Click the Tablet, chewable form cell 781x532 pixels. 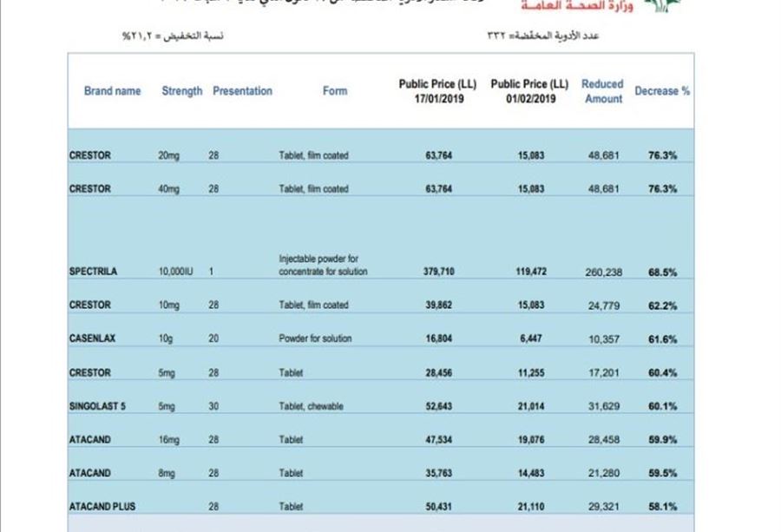311,406
